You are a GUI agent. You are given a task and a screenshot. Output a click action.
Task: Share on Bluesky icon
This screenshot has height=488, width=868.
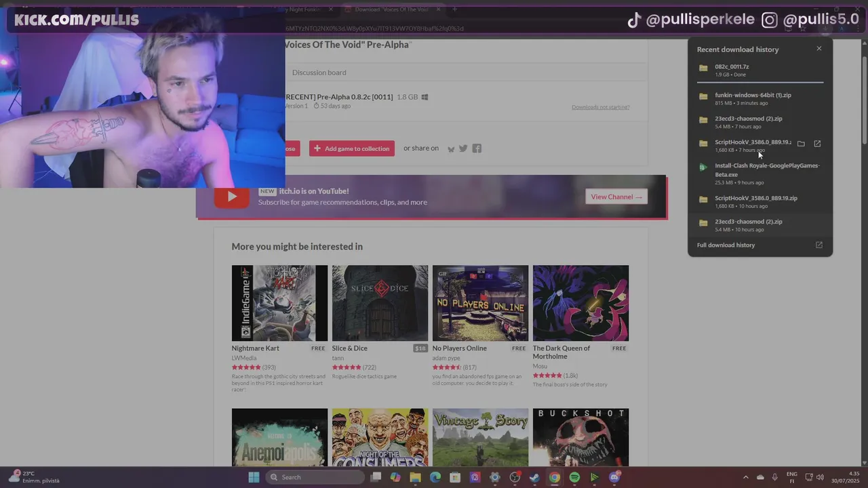coord(451,148)
